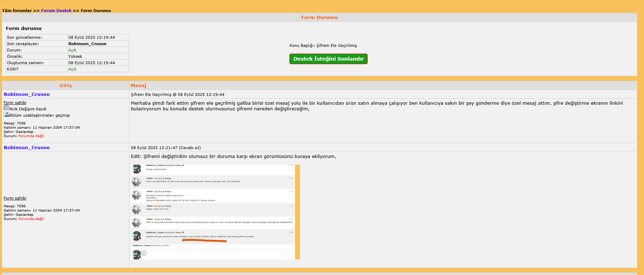Click the Form sahibi link in the first post
The width and height of the screenshot is (644, 275).
click(x=15, y=103)
